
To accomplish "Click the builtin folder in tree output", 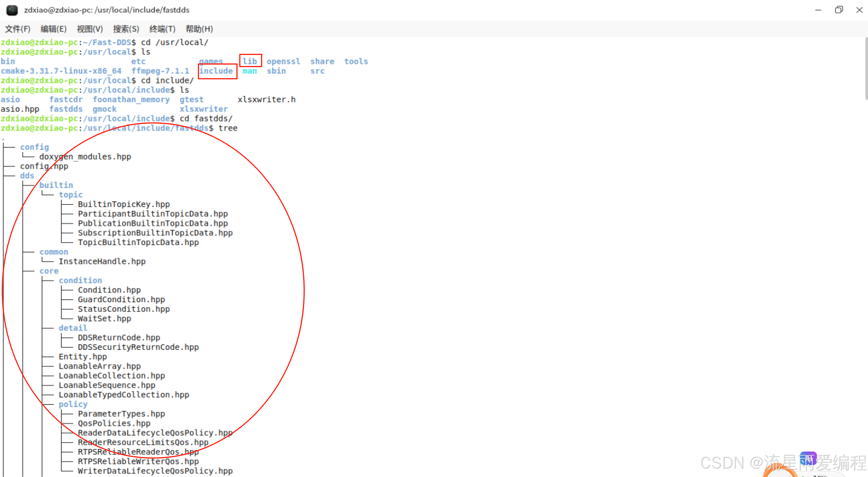I will (x=56, y=185).
